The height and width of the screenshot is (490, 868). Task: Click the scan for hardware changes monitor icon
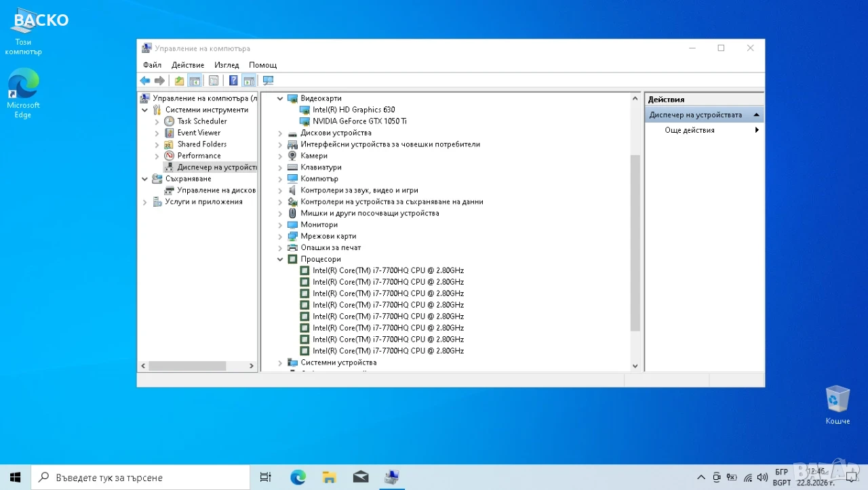[x=268, y=81]
